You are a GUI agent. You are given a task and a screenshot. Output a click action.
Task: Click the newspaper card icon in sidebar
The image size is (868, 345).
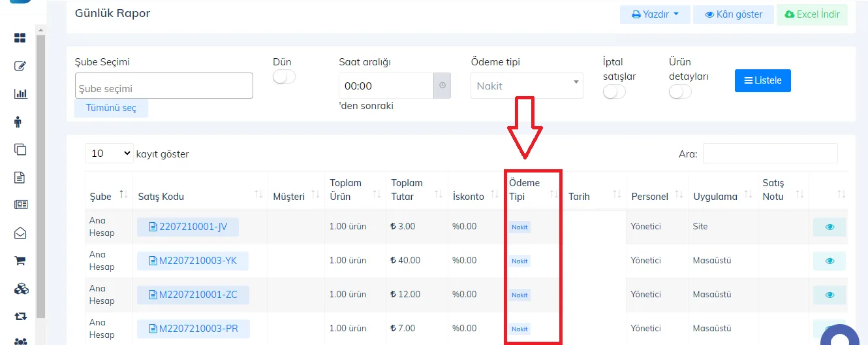coord(20,205)
